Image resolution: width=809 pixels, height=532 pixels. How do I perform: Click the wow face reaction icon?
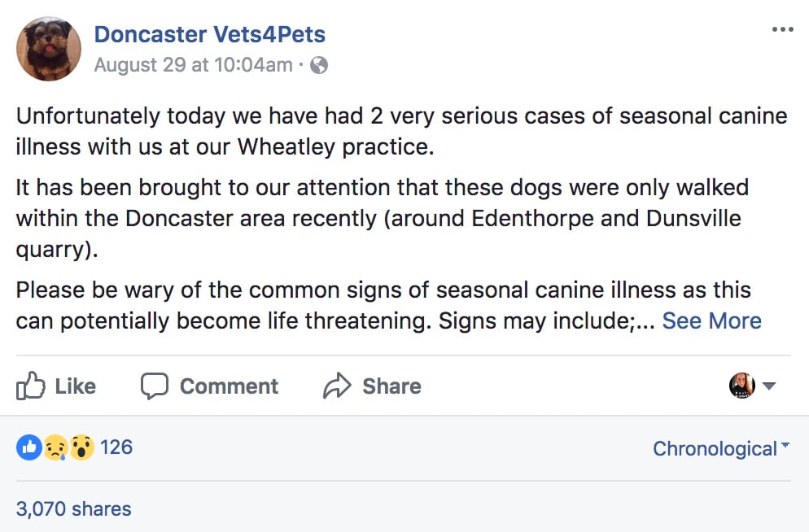81,447
